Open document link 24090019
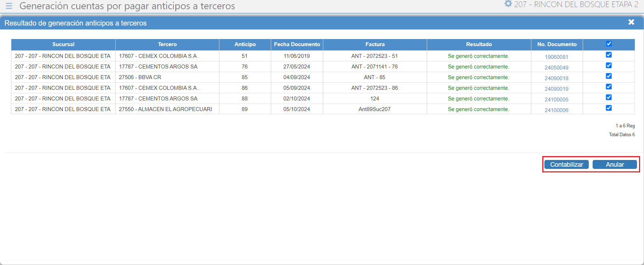 click(556, 89)
